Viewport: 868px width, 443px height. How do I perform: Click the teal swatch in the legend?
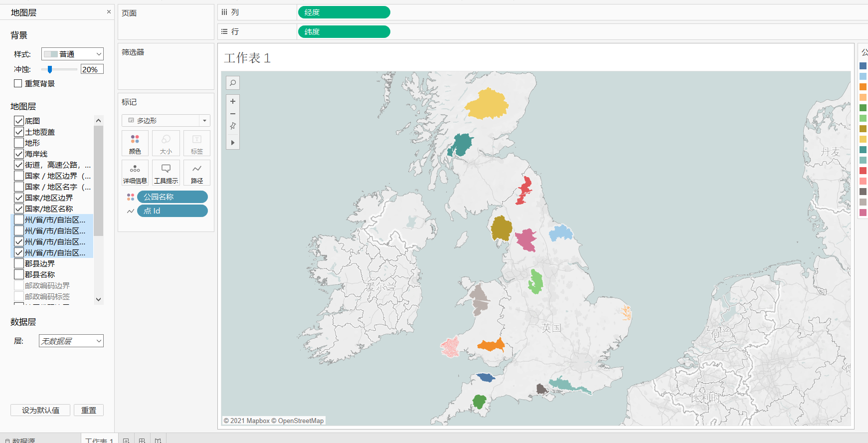863,150
